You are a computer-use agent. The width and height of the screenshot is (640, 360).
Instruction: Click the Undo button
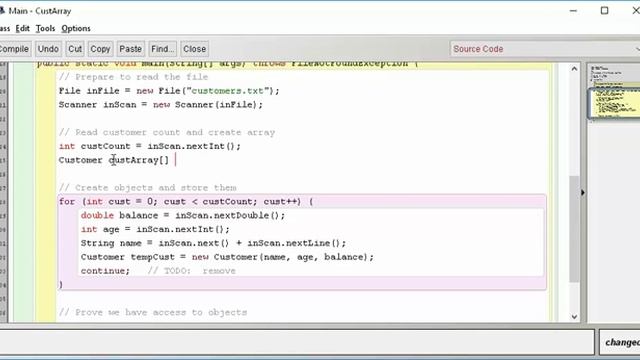(x=48, y=49)
